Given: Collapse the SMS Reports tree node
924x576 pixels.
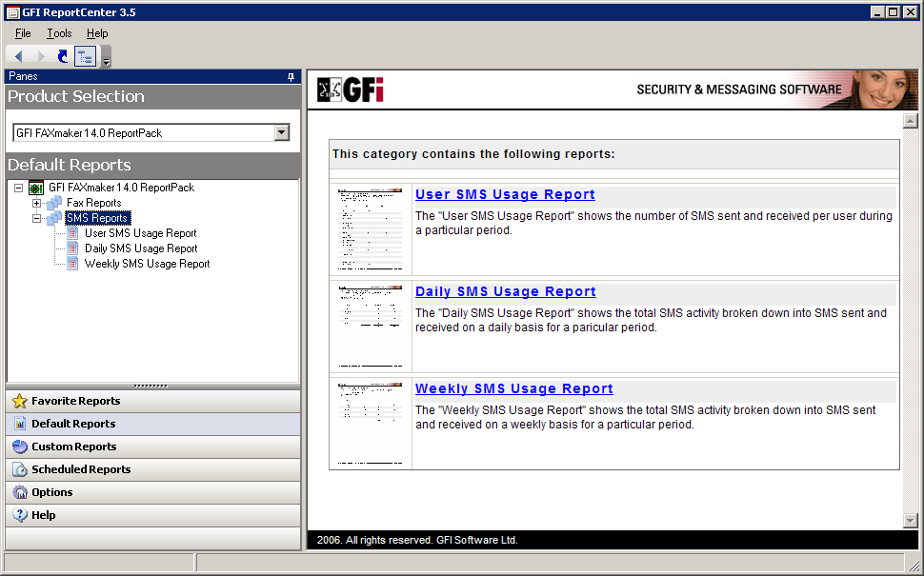Looking at the screenshot, I should click(36, 219).
